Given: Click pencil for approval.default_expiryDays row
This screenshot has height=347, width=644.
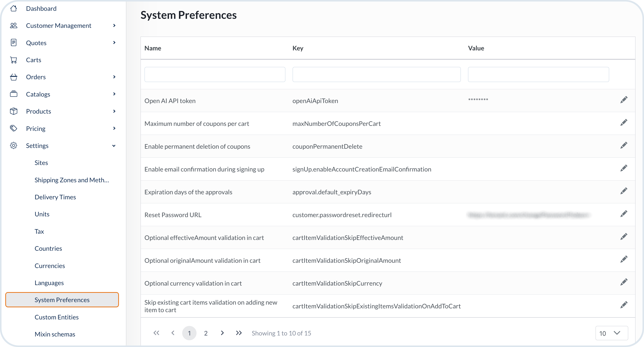Looking at the screenshot, I should point(624,191).
